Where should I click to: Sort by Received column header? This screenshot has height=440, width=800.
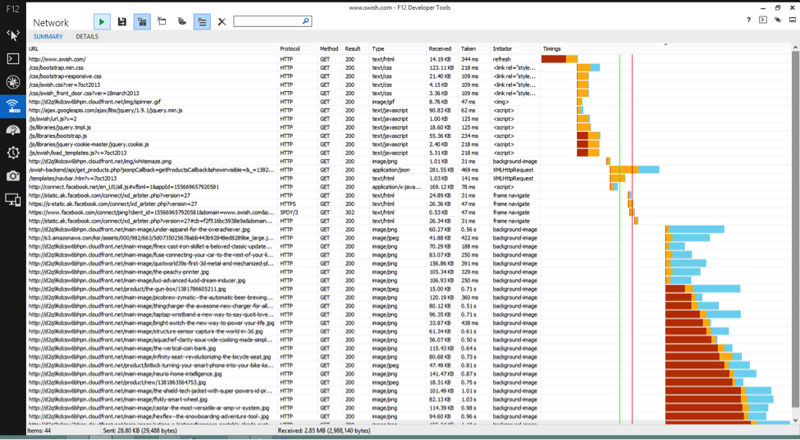(442, 49)
